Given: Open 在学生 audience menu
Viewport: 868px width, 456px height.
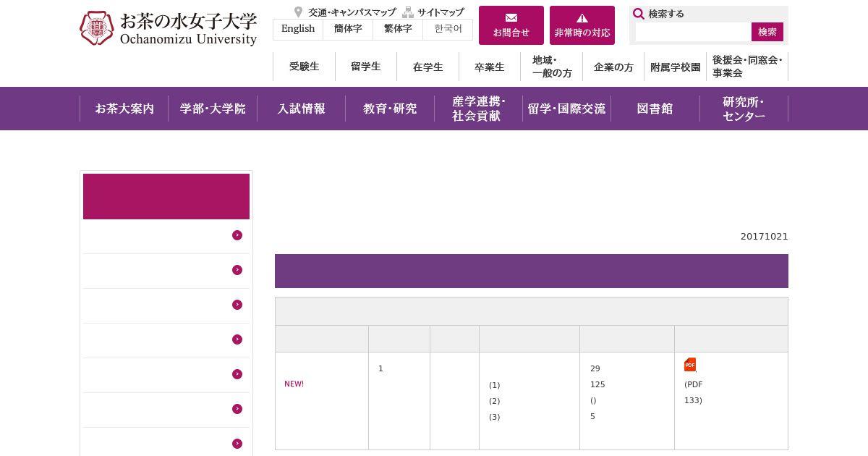Looking at the screenshot, I should (x=427, y=67).
